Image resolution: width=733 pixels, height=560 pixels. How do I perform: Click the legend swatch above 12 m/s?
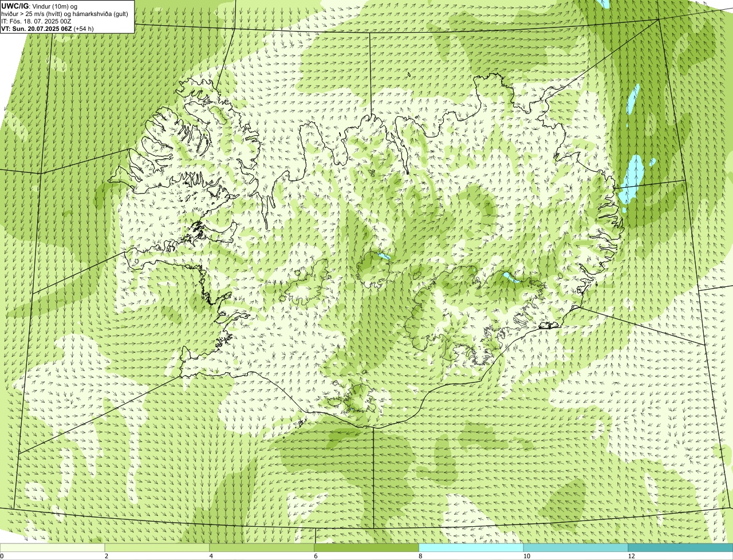[x=681, y=548]
